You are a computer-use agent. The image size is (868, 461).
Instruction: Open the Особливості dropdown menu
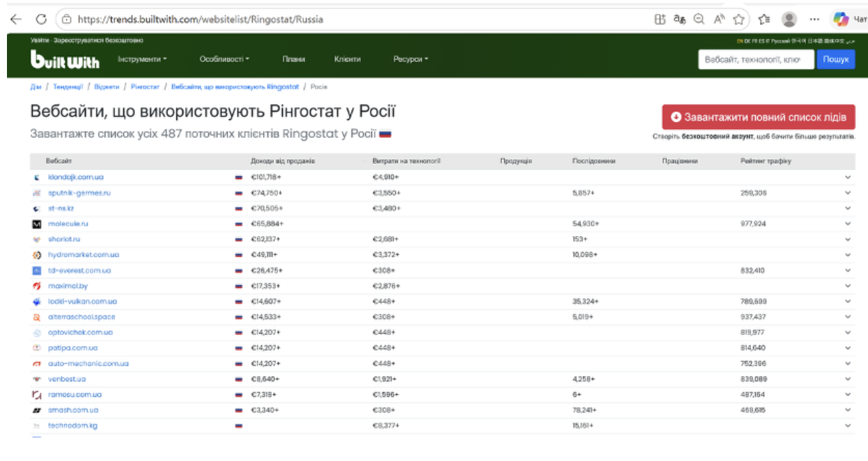tap(224, 59)
